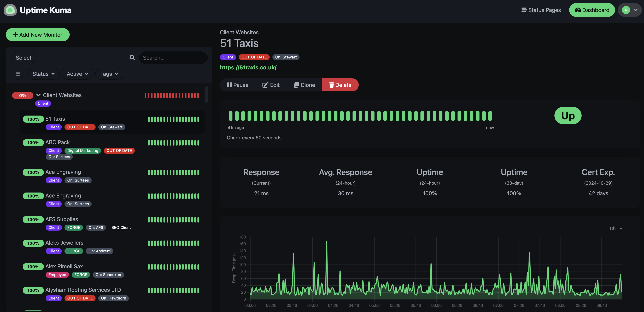The height and width of the screenshot is (312, 644).
Task: Pause the 51 Taxis monitor
Action: click(237, 85)
